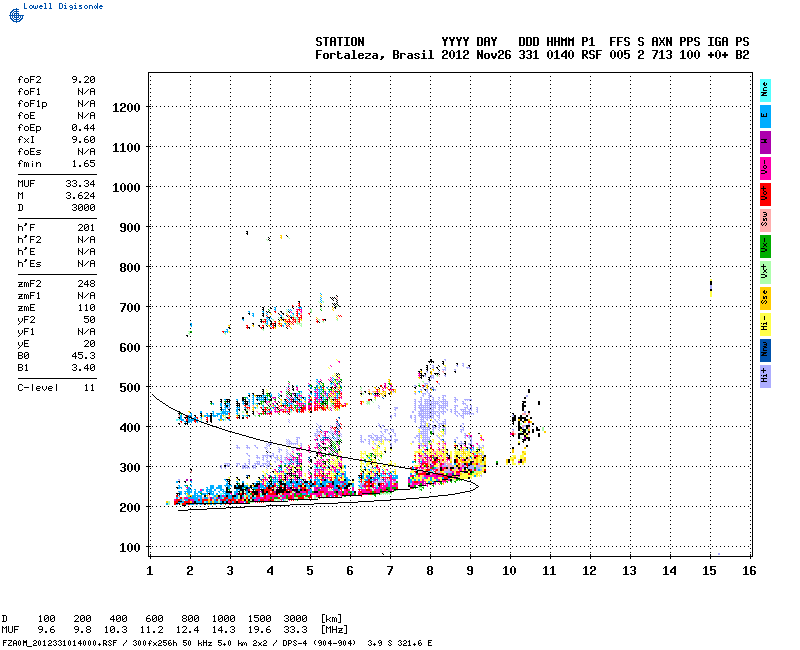Click the year 2012 in header
Viewport: 800px width, 650px height.
(x=455, y=55)
